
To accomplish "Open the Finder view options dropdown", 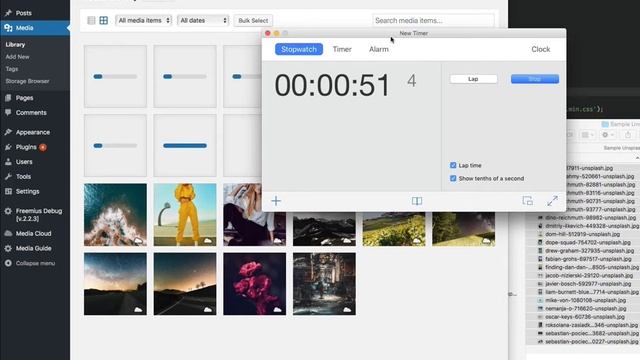I will point(587,135).
